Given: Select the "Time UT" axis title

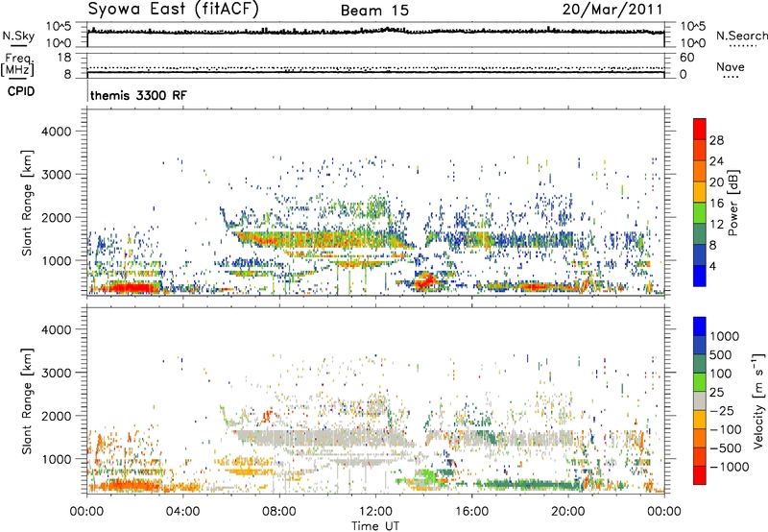Looking at the screenshot, I should 375,526.
